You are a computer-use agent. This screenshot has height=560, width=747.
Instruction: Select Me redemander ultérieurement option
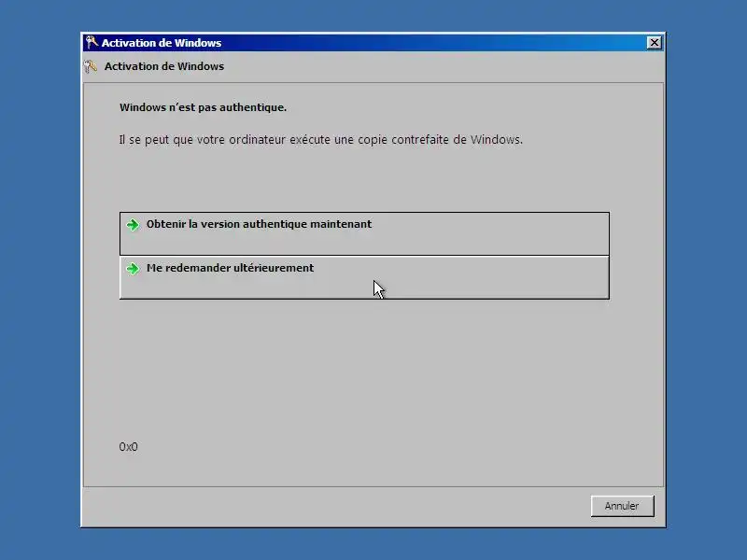pyautogui.click(x=364, y=277)
